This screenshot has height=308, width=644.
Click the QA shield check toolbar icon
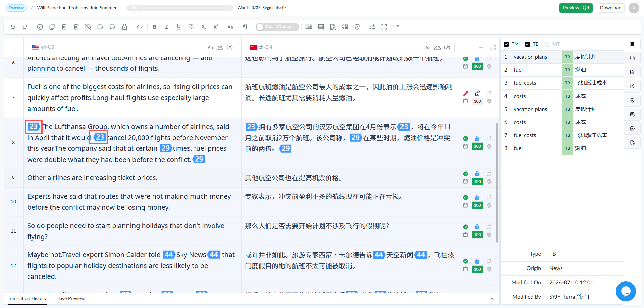(x=357, y=27)
